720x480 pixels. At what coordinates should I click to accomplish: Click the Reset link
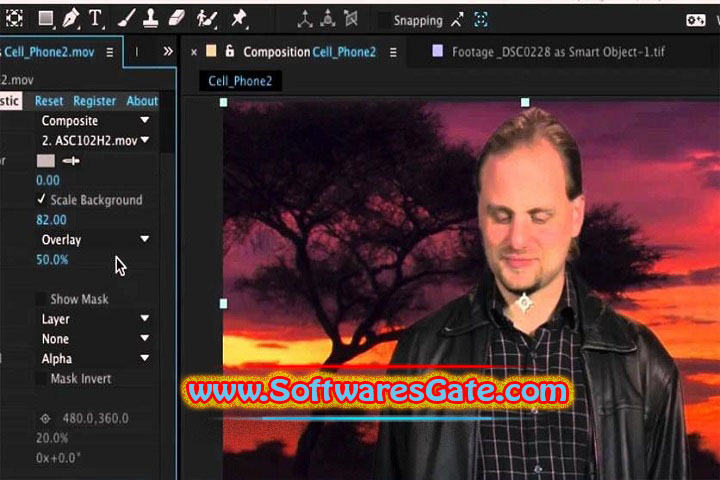point(49,101)
